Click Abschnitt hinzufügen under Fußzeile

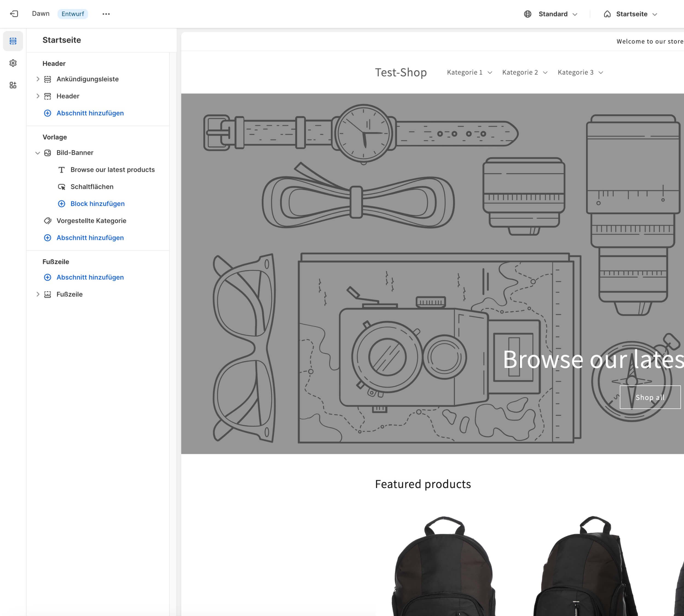click(x=90, y=277)
